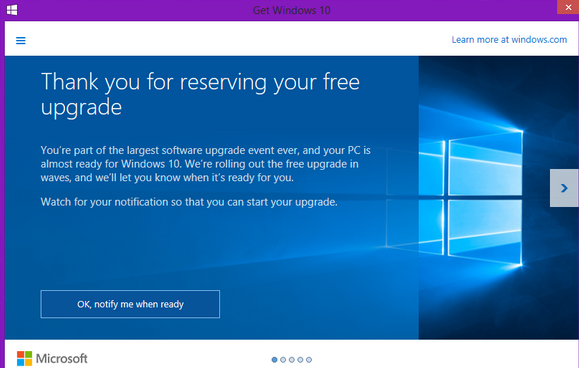Open the hamburger menu icon
This screenshot has height=368, width=579.
[x=21, y=40]
